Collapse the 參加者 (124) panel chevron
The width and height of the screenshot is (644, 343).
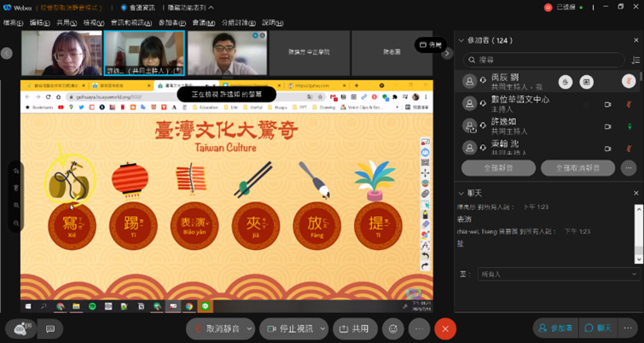tap(461, 41)
